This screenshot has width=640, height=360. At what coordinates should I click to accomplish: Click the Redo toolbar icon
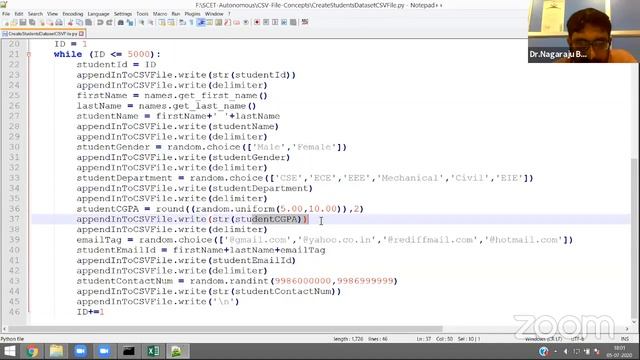pyautogui.click(x=109, y=22)
